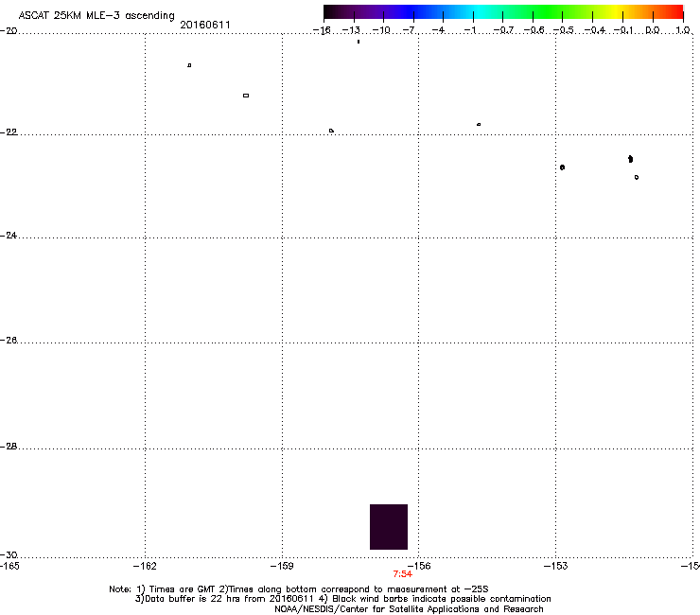The height and width of the screenshot is (615, 700).
Task: Click the -20 latitude axis label
Action: [x=9, y=30]
